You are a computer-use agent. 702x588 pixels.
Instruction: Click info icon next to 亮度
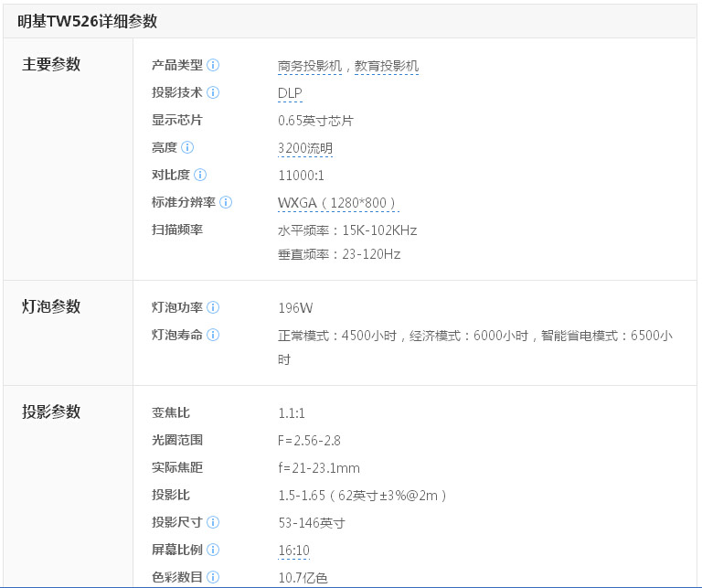coord(187,147)
